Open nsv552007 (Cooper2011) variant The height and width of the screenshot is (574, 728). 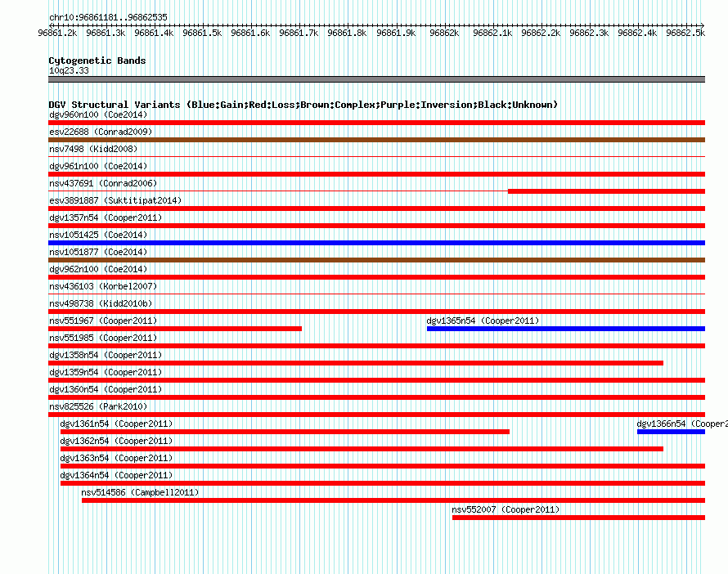point(506,509)
